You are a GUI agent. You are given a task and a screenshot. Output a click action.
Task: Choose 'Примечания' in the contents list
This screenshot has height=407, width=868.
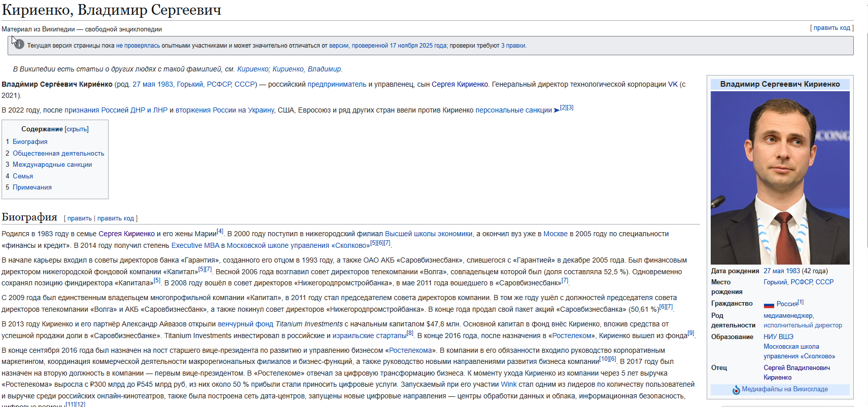[32, 188]
